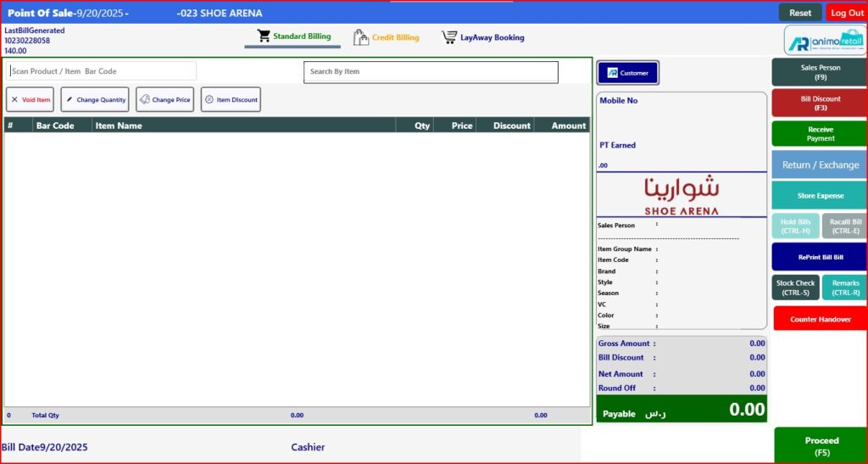
Task: Click the X icon on Void Item
Action: tap(14, 100)
